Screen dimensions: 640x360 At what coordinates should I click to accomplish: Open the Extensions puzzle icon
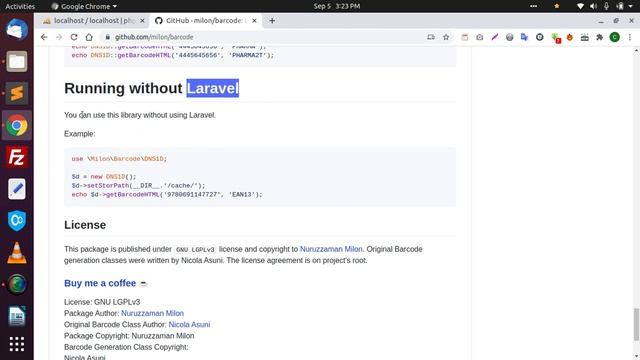(600, 37)
